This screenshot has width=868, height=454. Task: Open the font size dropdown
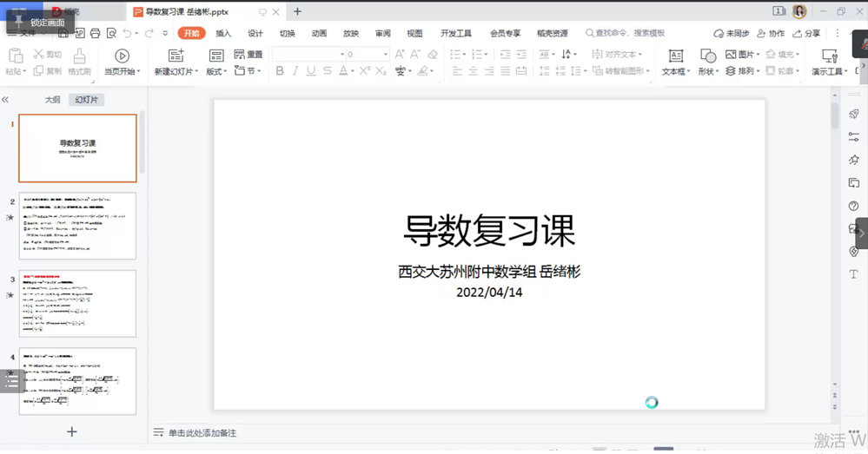point(385,54)
